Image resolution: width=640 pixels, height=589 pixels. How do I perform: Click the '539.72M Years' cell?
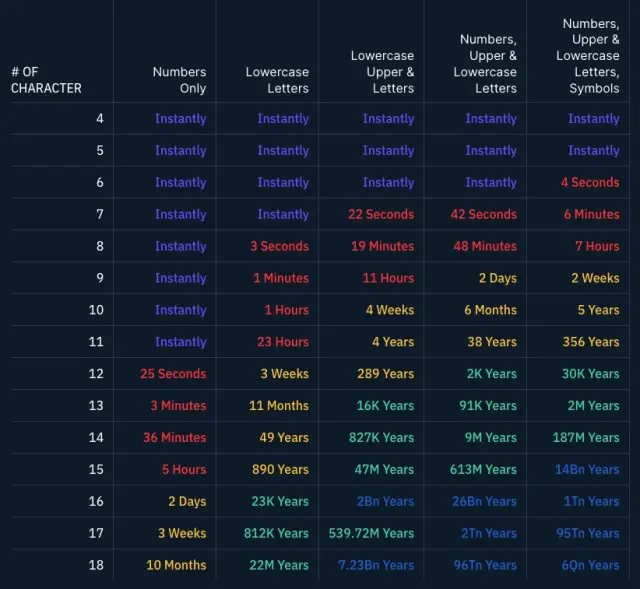[371, 533]
